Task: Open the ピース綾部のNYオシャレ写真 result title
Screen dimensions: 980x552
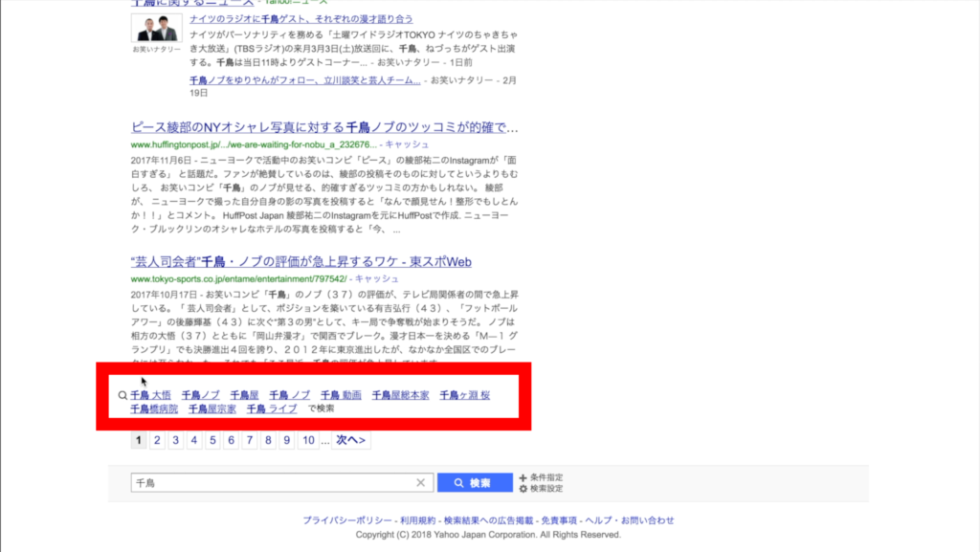Action: coord(324,127)
